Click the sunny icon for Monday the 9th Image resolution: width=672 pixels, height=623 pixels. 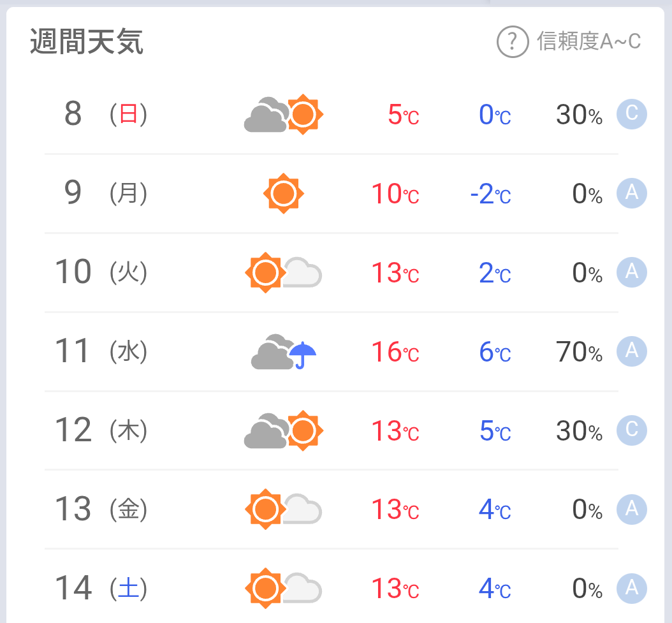(x=284, y=193)
